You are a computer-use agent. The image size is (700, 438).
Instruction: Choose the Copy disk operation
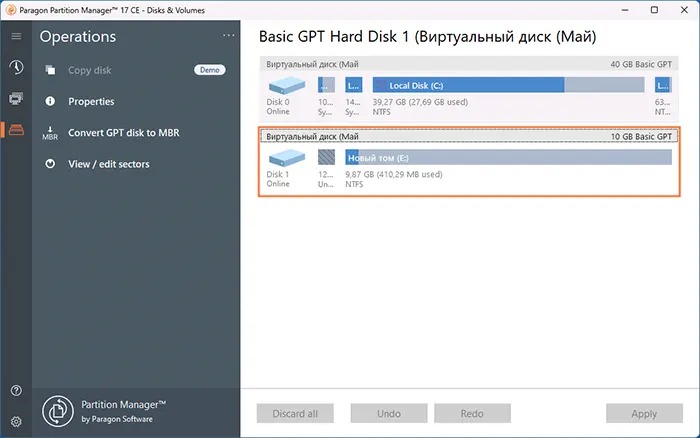click(x=90, y=70)
